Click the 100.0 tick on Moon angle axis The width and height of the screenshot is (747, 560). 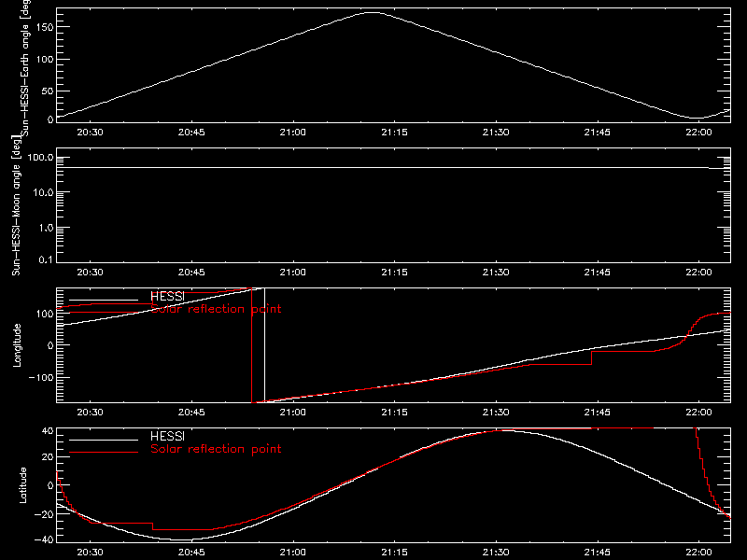coord(40,157)
